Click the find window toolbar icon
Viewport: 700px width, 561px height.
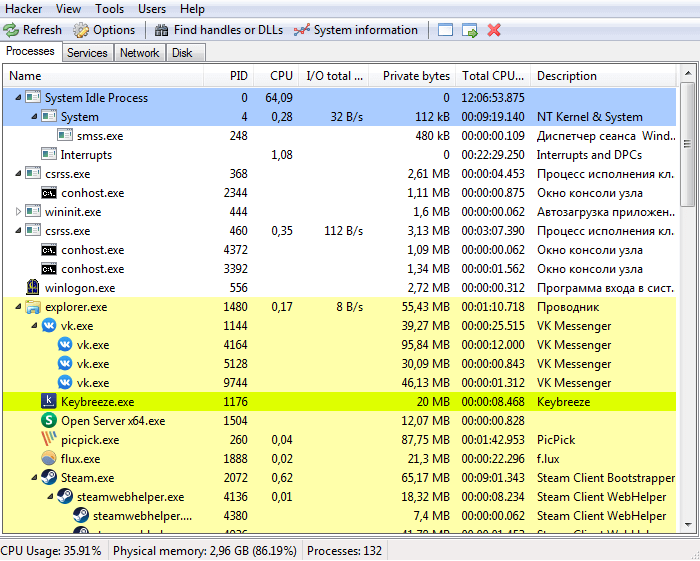[446, 30]
